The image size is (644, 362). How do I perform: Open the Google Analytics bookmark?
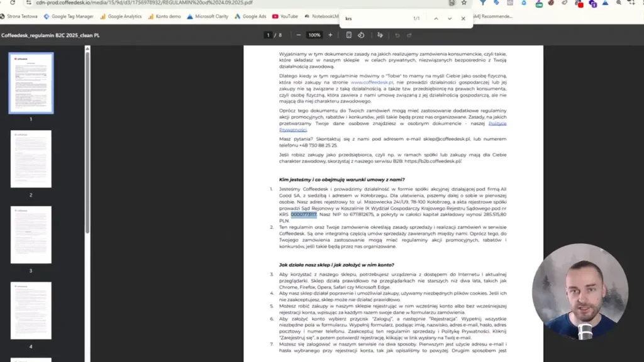click(x=121, y=16)
